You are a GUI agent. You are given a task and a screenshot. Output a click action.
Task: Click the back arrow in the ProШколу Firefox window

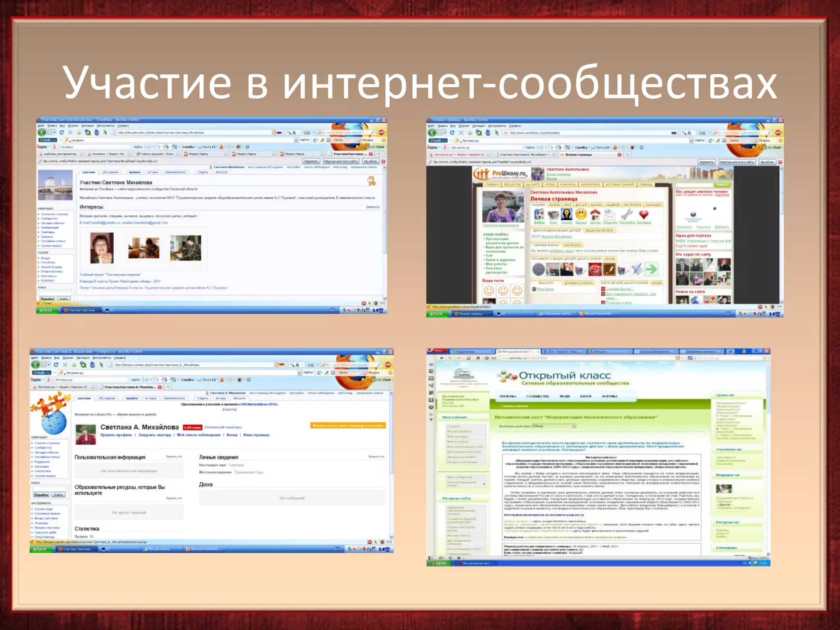432,132
